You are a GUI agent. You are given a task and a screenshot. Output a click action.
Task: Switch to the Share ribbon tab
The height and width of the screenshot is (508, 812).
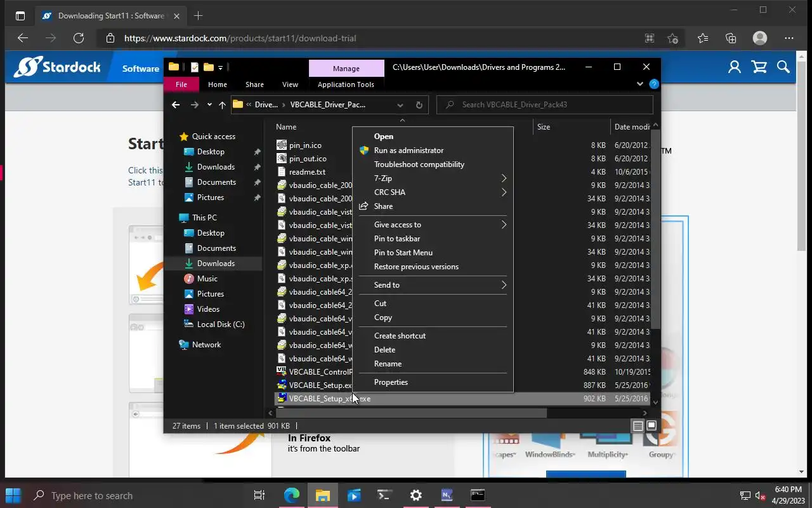coord(254,84)
